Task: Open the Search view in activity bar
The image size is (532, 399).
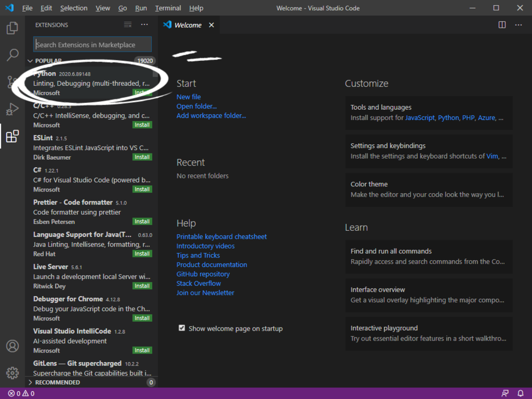Action: (x=12, y=55)
